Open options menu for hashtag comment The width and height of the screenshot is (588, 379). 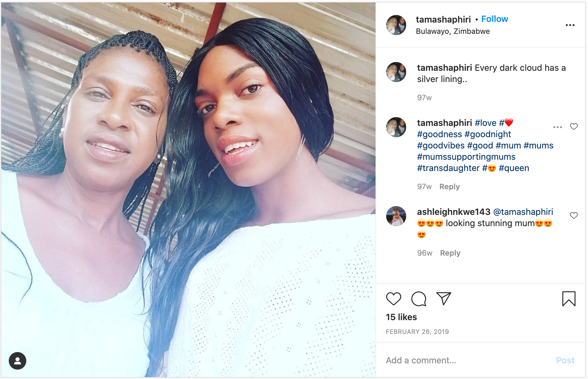coord(557,127)
